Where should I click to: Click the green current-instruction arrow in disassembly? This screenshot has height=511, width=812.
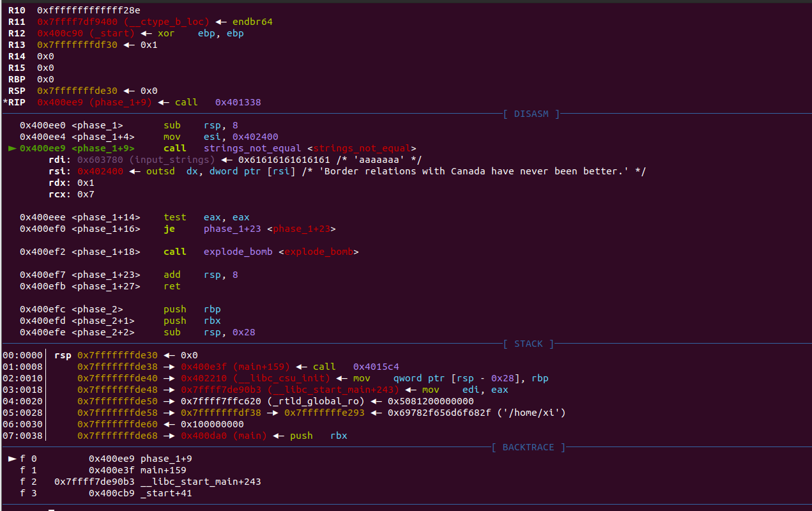tap(11, 148)
